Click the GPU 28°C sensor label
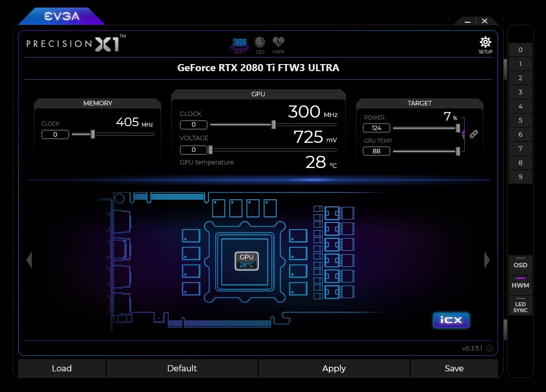The width and height of the screenshot is (546, 392). pyautogui.click(x=246, y=261)
